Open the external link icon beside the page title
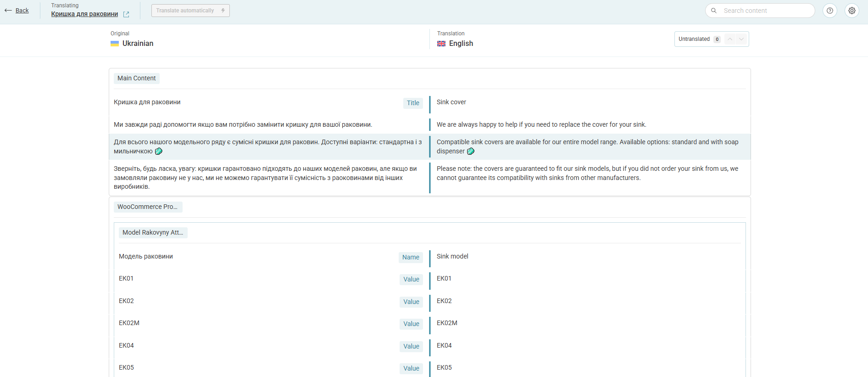 click(126, 14)
